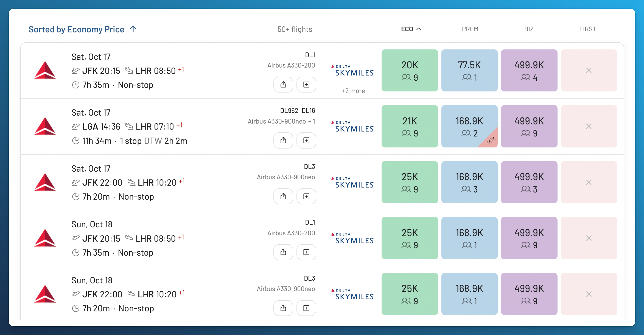
Task: Open SkyMiles program on Sun DL1 row
Action: click(x=352, y=238)
